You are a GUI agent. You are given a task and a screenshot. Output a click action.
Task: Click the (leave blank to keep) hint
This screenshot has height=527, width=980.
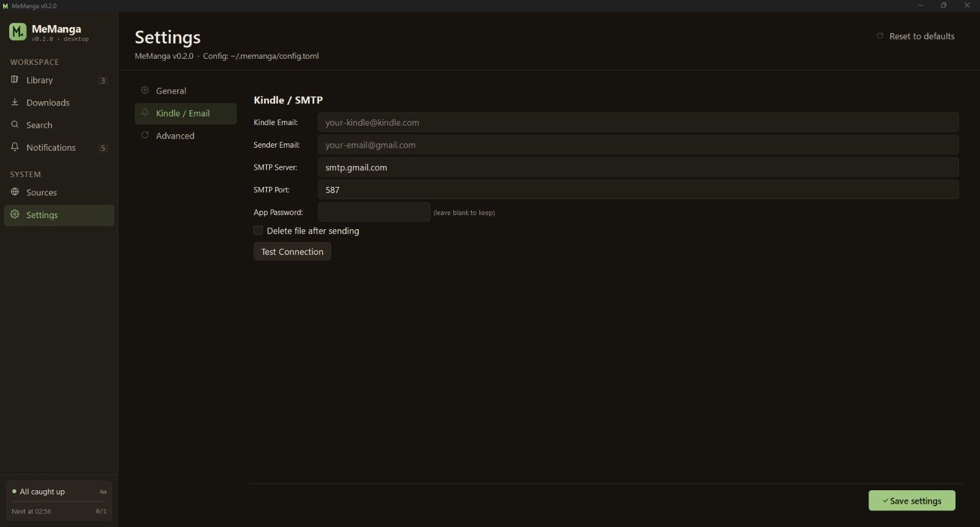coord(464,213)
